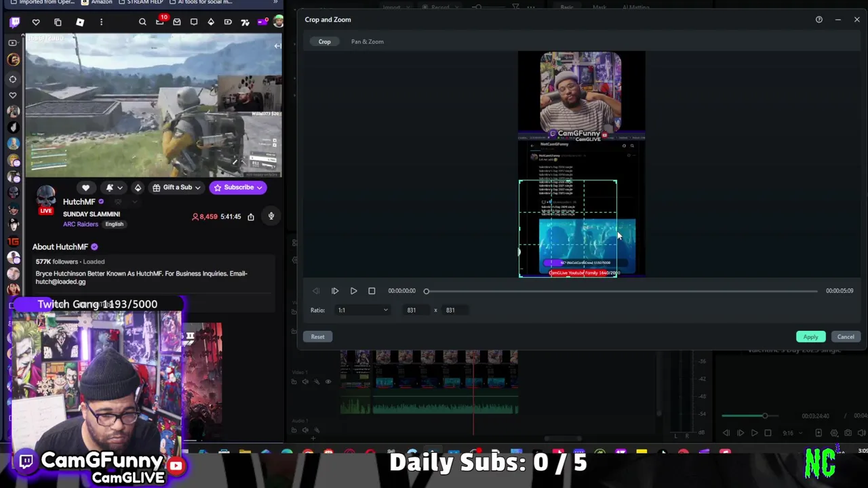Open Twitch home via the Twitch logo
The height and width of the screenshot is (488, 868).
[14, 22]
